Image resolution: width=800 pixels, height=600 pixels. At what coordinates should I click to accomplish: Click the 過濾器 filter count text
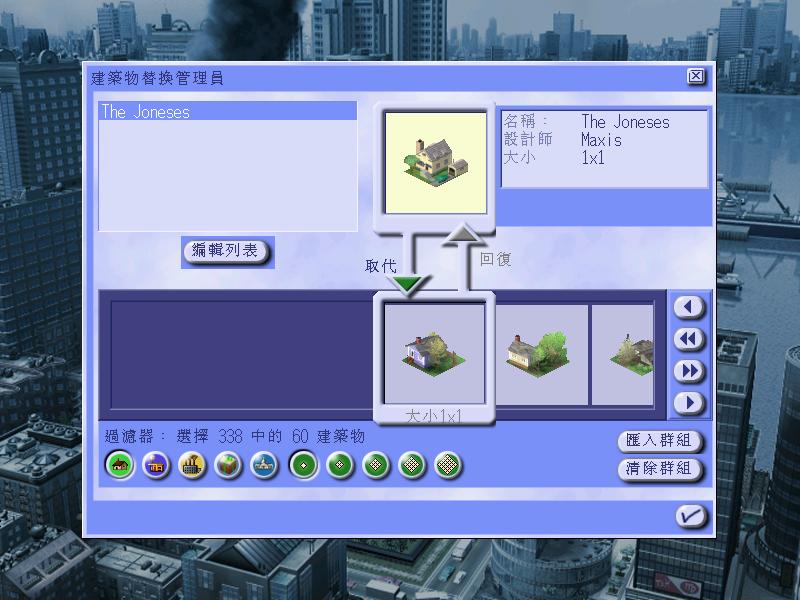click(x=235, y=436)
